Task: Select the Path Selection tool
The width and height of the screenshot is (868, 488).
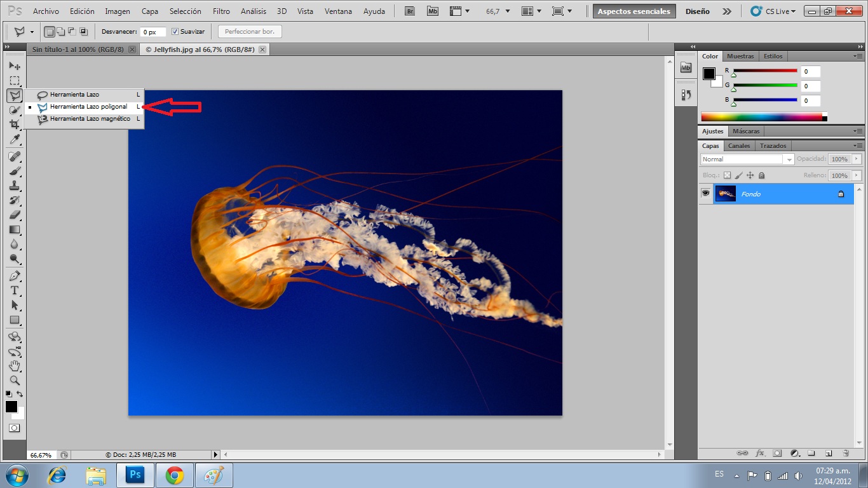Action: click(x=14, y=305)
